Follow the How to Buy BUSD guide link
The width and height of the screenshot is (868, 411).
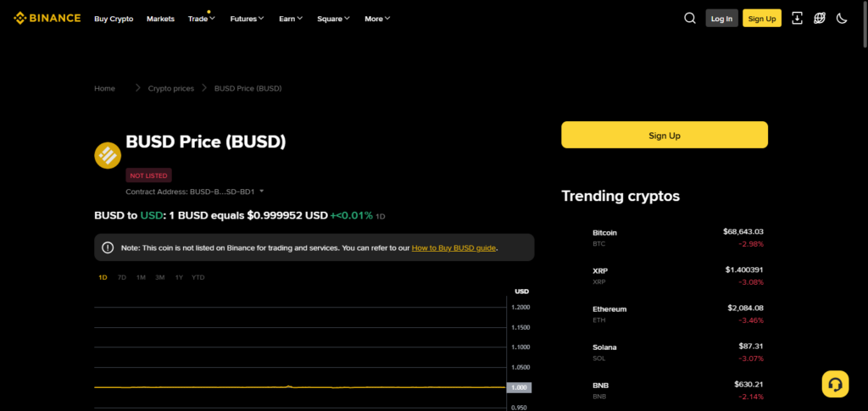453,247
